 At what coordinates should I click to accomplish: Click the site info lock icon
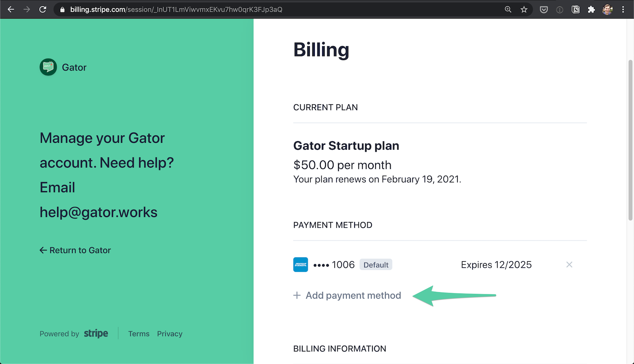pos(63,9)
